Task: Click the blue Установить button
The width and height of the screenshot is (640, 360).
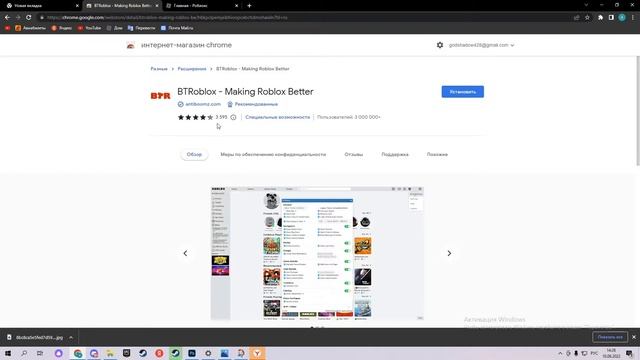Action: point(462,92)
